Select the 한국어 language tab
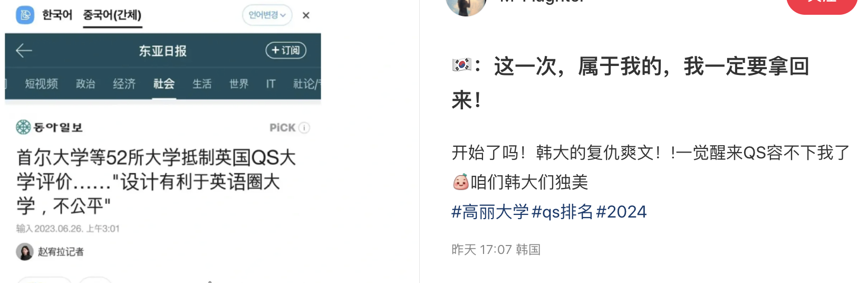The height and width of the screenshot is (283, 868). click(x=57, y=15)
